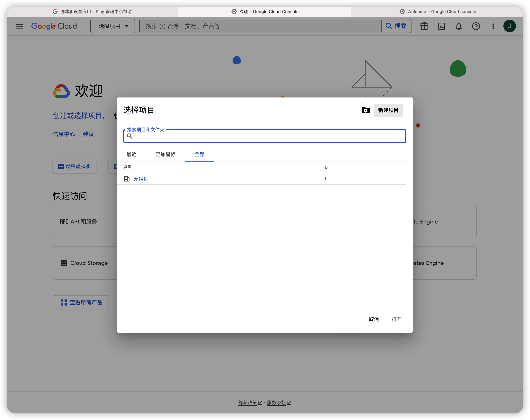Switch to the 已加星标 tab

pyautogui.click(x=165, y=154)
